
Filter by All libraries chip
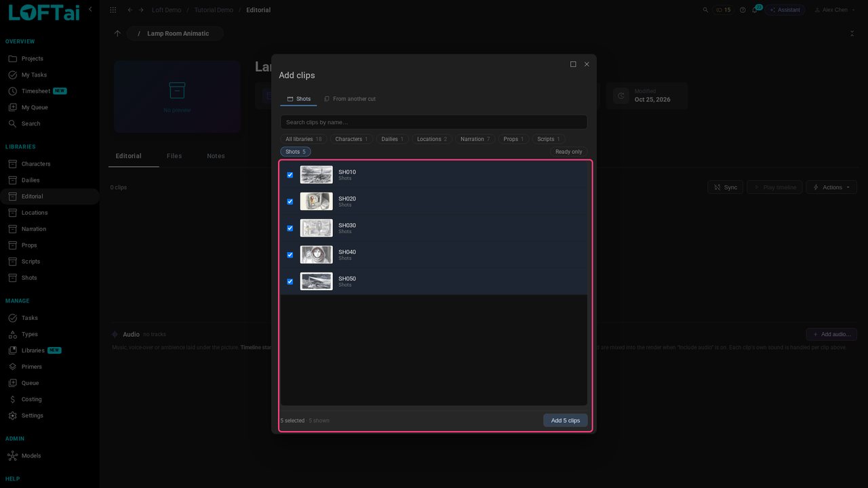(x=303, y=139)
